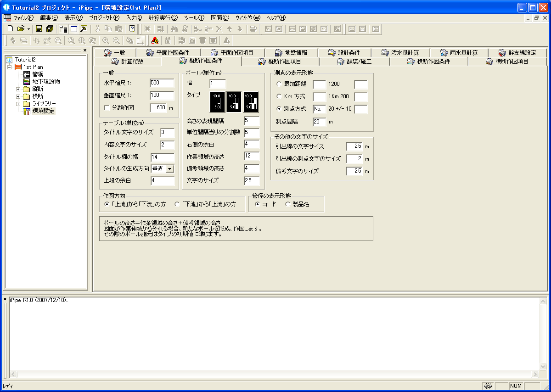551x392 pixels.
Task: Save the project with the floppy icon
Action: (39, 28)
